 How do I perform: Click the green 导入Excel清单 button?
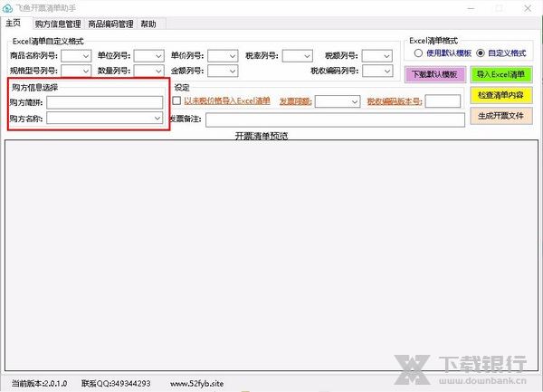coord(500,74)
